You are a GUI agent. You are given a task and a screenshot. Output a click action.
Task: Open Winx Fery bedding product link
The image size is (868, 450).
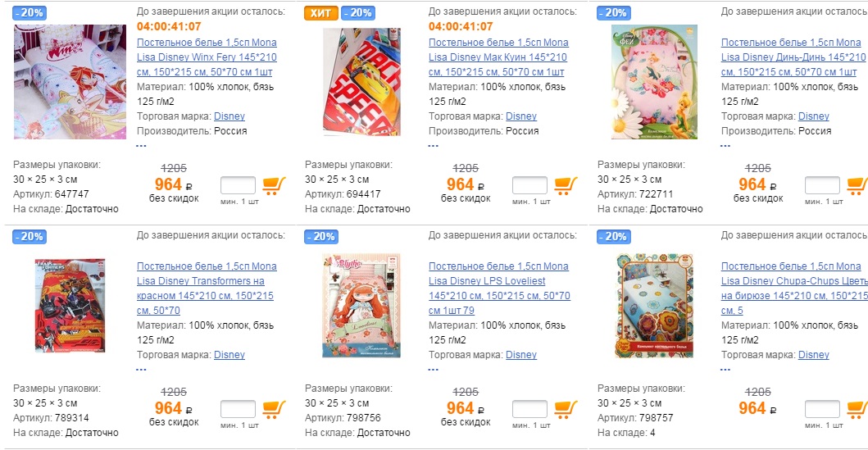click(206, 57)
